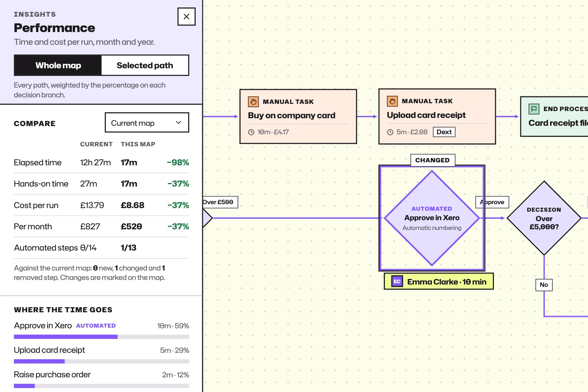The image size is (588, 392).
Task: Click the £827 current per month value
Action: point(90,227)
